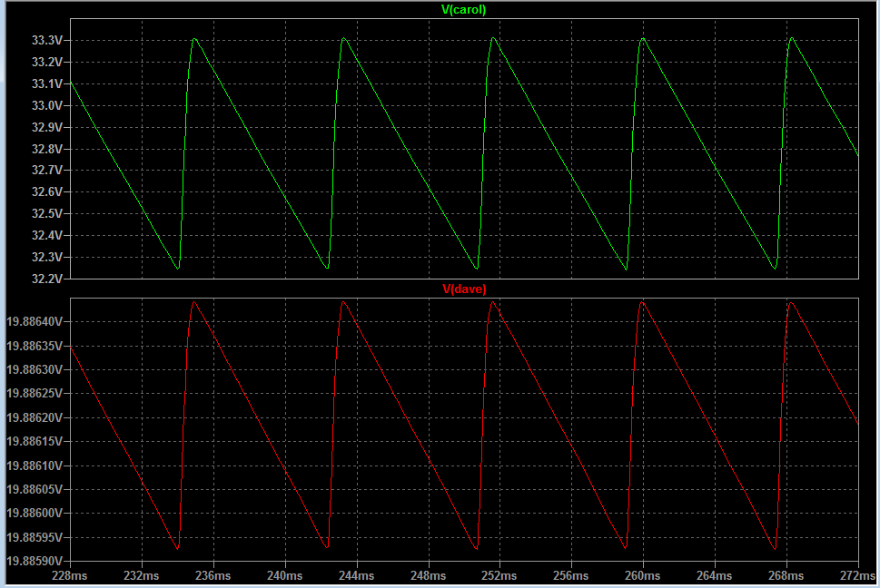The width and height of the screenshot is (880, 588).
Task: Click the 240ms time axis label
Action: (285, 575)
